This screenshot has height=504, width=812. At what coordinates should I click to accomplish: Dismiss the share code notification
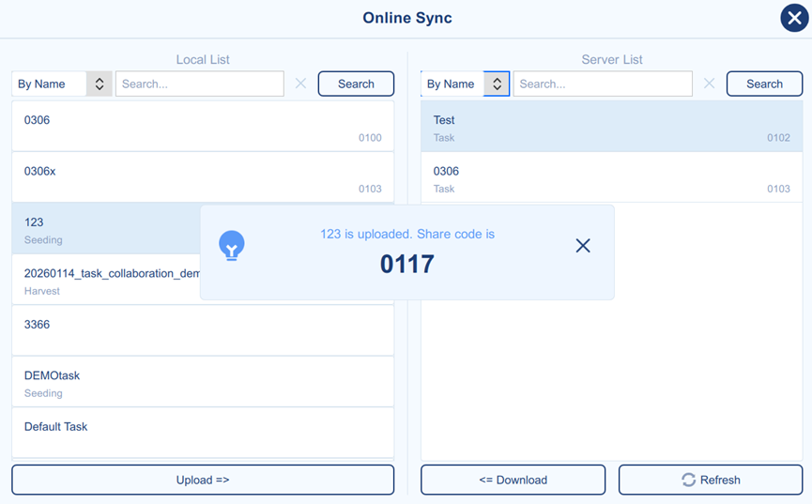(x=583, y=246)
